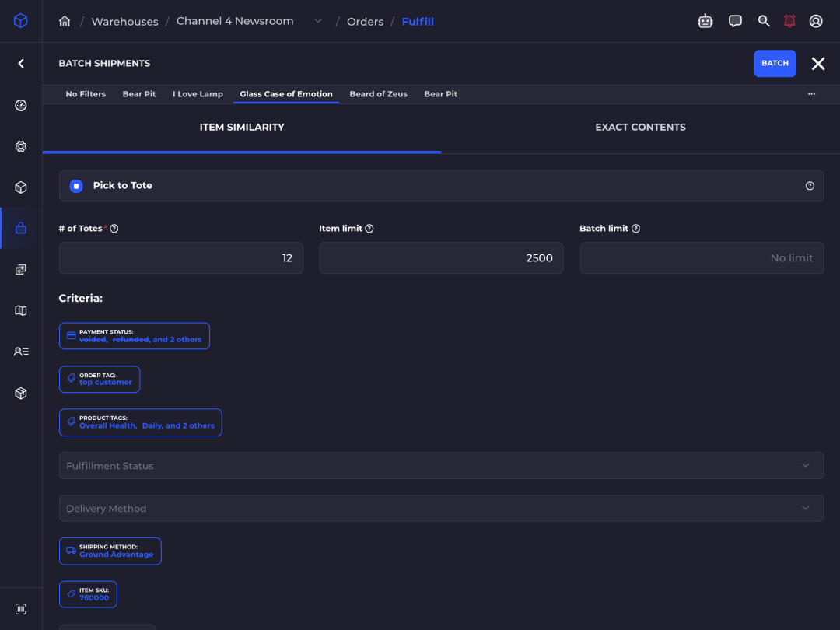Switch to Beard of Zeus filter tab
The image size is (840, 630).
(378, 94)
